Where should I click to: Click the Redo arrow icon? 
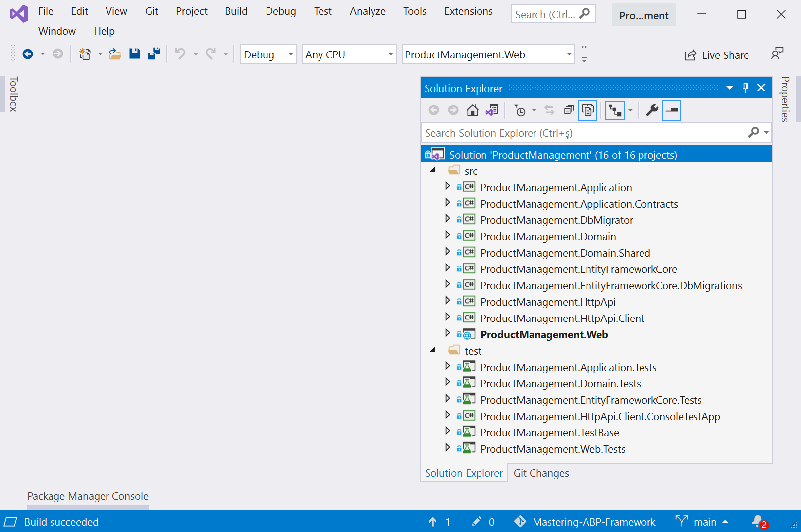tap(211, 54)
